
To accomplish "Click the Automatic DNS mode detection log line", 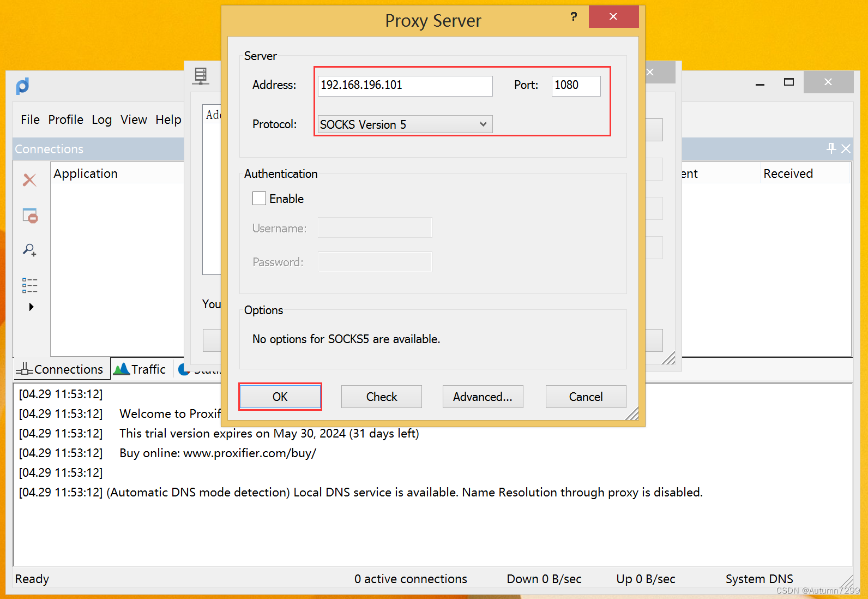I will pos(360,492).
